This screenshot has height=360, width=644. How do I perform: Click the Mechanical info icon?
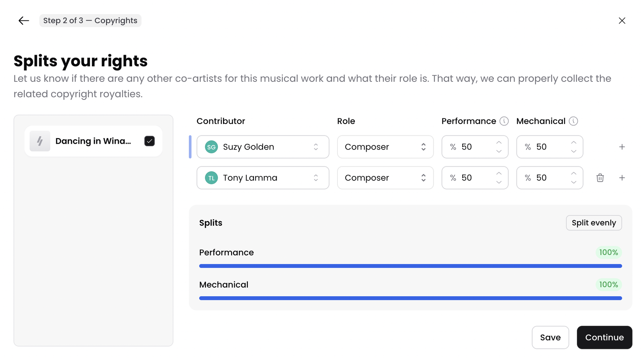pos(573,121)
